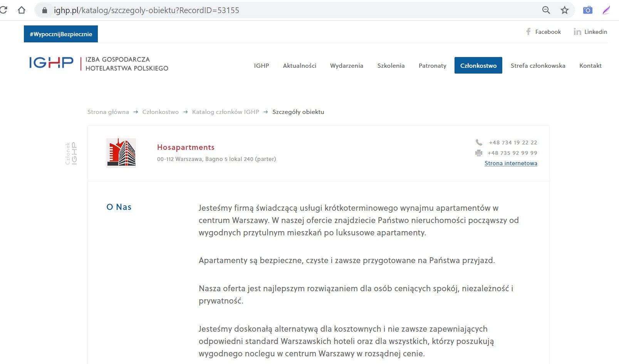Navigate to the Kontakt page

590,65
